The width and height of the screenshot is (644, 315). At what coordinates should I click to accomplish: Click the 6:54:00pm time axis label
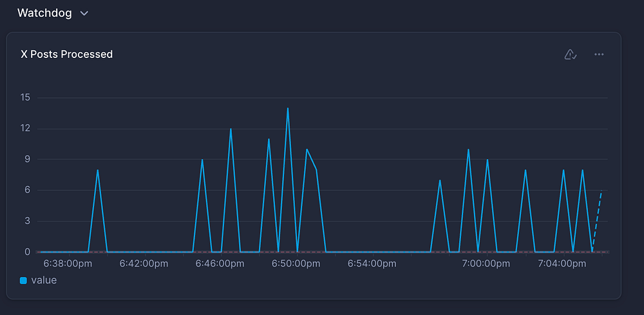[372, 263]
